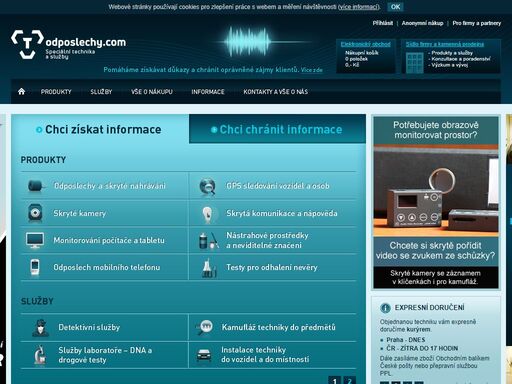Click the detective icon next to Detektivní služby
This screenshot has width=512, height=384.
[41, 328]
